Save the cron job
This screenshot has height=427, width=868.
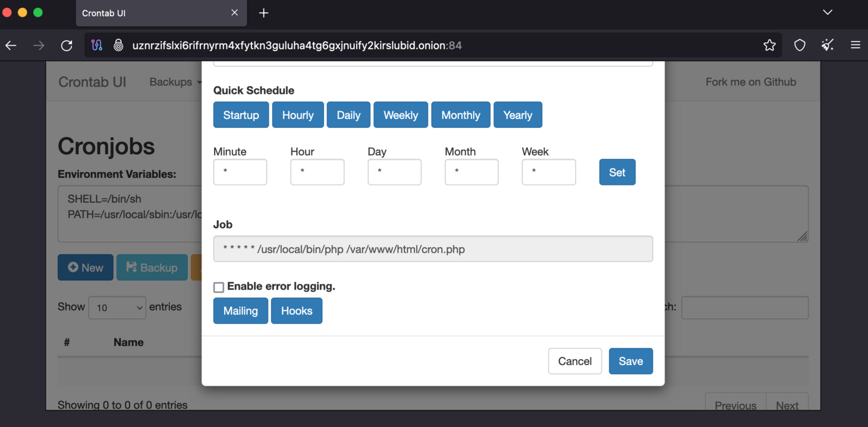(x=631, y=361)
